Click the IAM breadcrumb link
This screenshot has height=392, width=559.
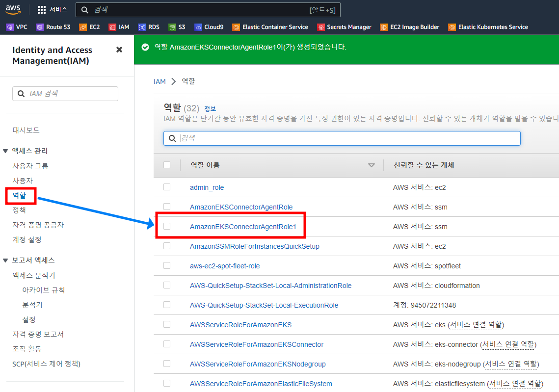[160, 81]
